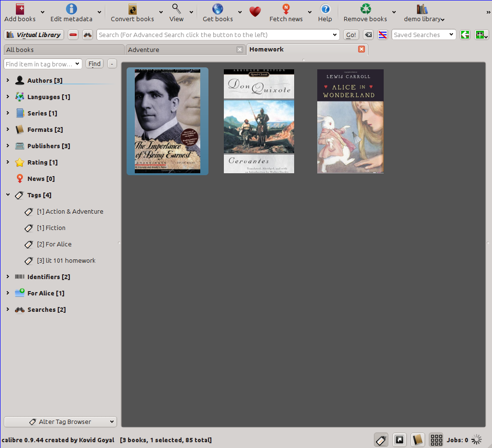Open Edit metadata dropdown arrow
This screenshot has width=492, height=448.
pyautogui.click(x=99, y=12)
